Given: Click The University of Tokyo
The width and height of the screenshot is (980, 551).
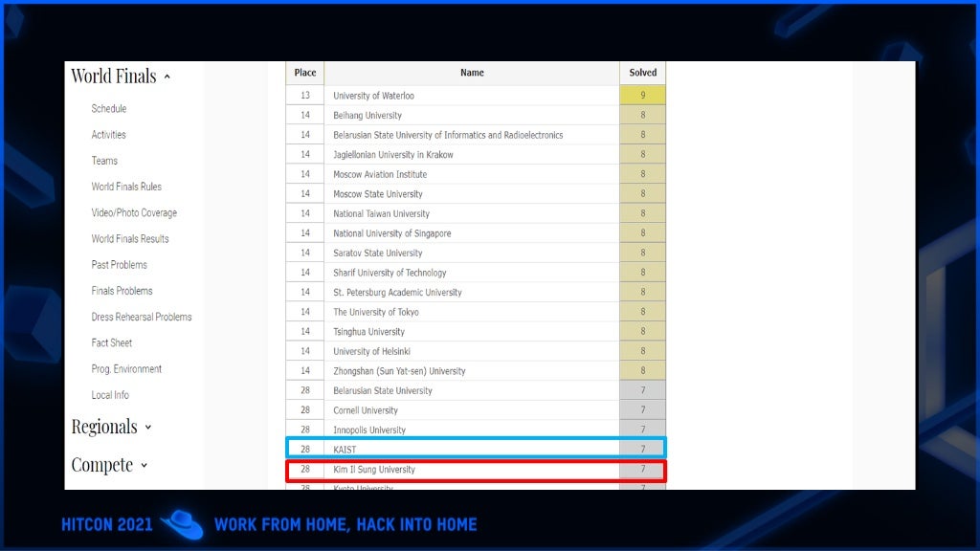Looking at the screenshot, I should [375, 313].
